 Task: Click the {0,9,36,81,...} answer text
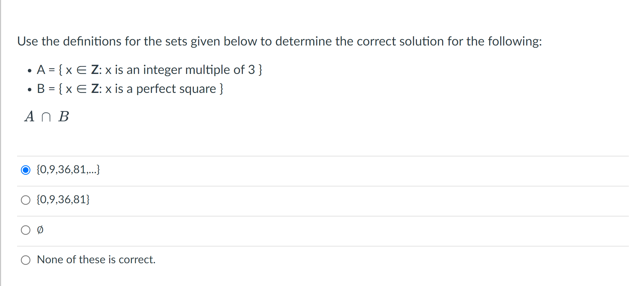68,170
